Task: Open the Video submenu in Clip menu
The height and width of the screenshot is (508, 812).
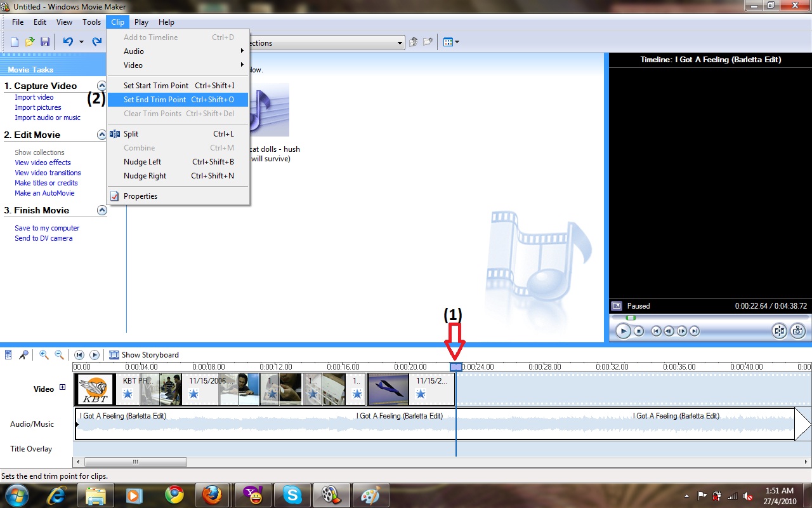Action: tap(178, 65)
